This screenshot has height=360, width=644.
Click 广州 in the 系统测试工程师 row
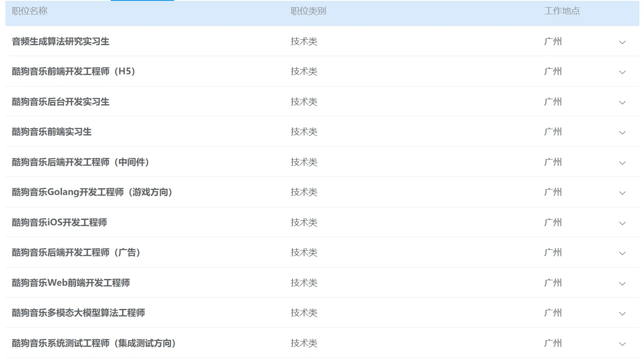coord(553,343)
